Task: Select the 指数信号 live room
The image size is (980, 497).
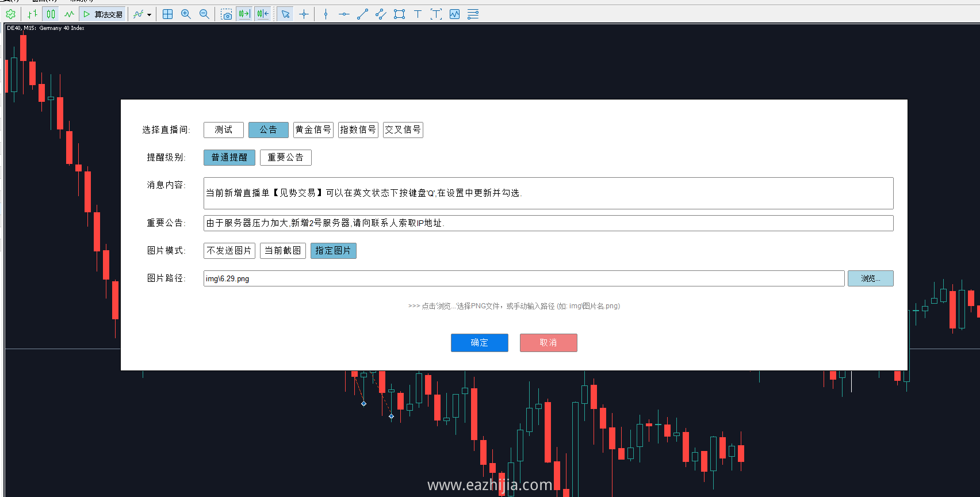Action: pos(358,130)
